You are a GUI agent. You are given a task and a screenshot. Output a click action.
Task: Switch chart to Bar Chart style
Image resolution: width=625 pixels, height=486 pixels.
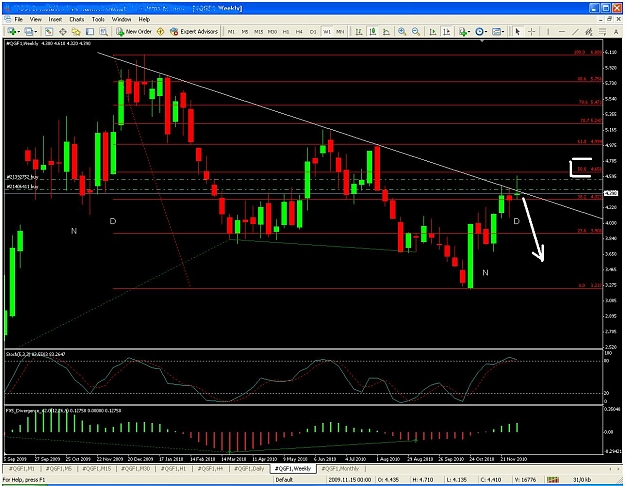(359, 31)
